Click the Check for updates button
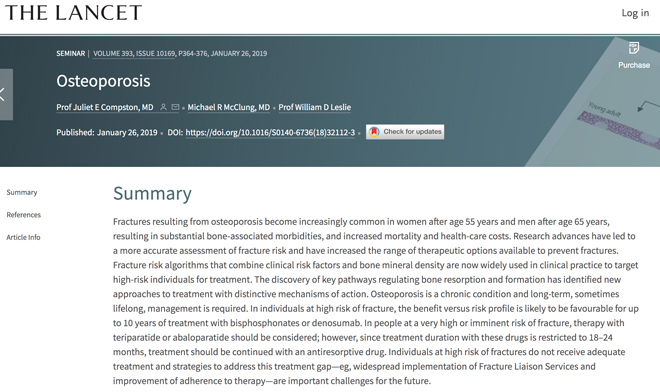This screenshot has height=392, width=660. 405,132
